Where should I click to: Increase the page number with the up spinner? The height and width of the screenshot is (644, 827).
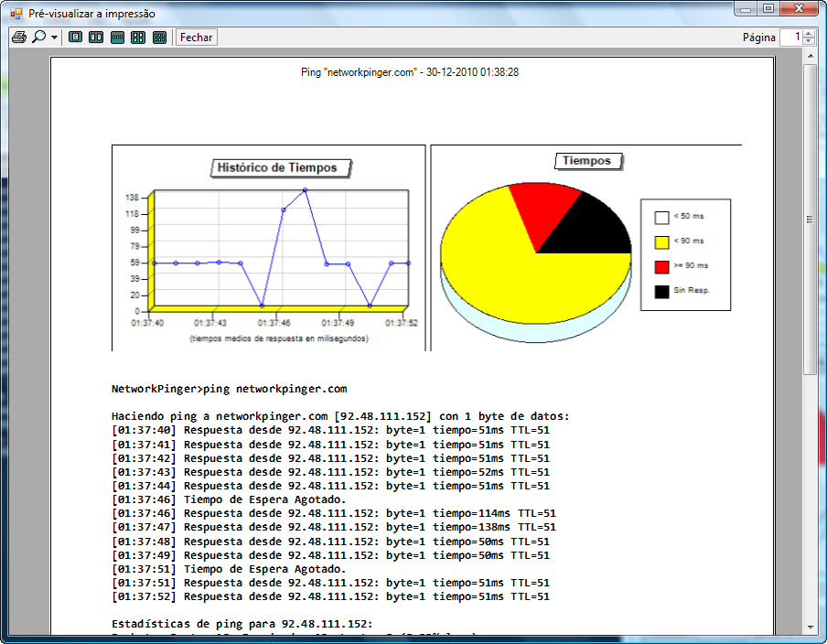[x=809, y=34]
